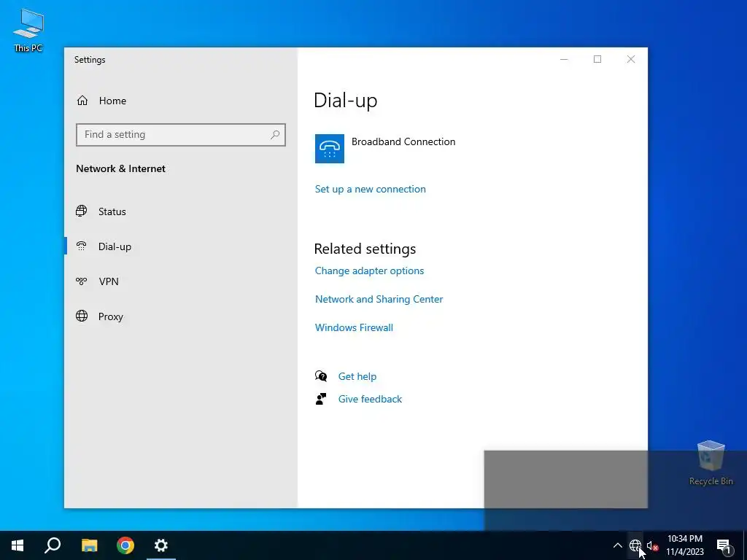Click the Proxy globe icon in sidebar

[x=82, y=316]
